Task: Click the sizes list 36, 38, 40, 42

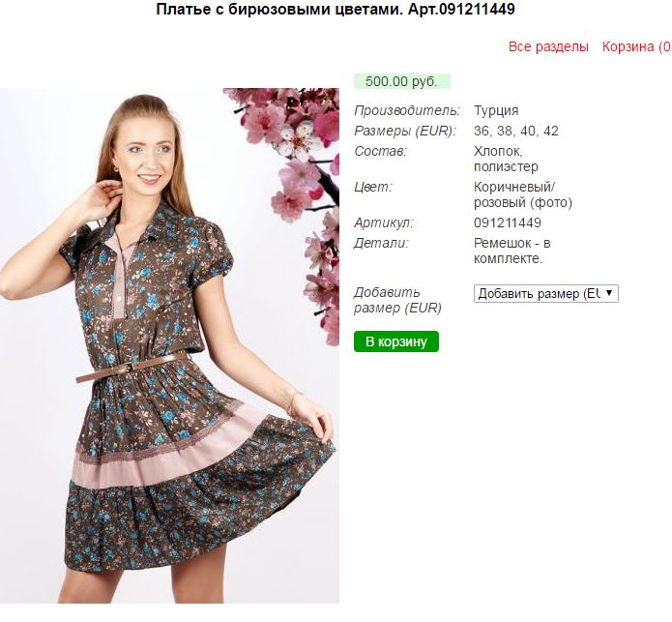Action: point(516,131)
